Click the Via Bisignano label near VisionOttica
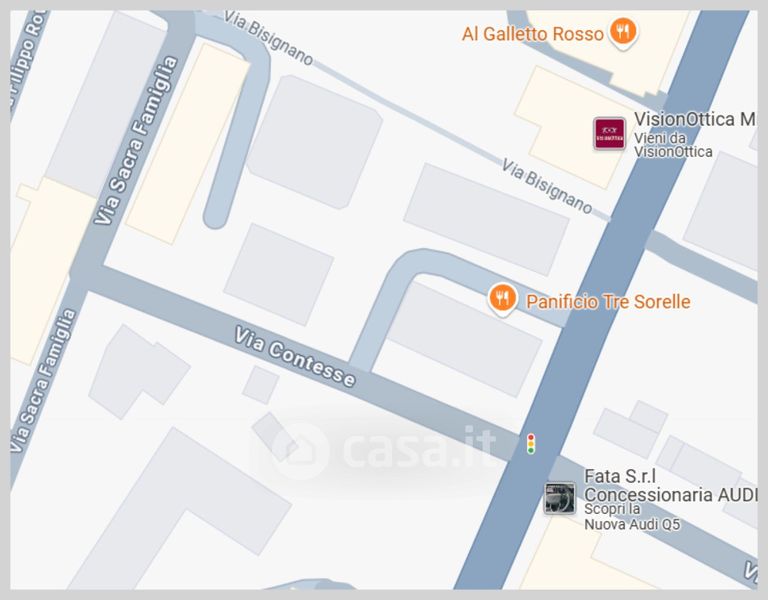Screen dimensions: 768x600 [x=547, y=186]
